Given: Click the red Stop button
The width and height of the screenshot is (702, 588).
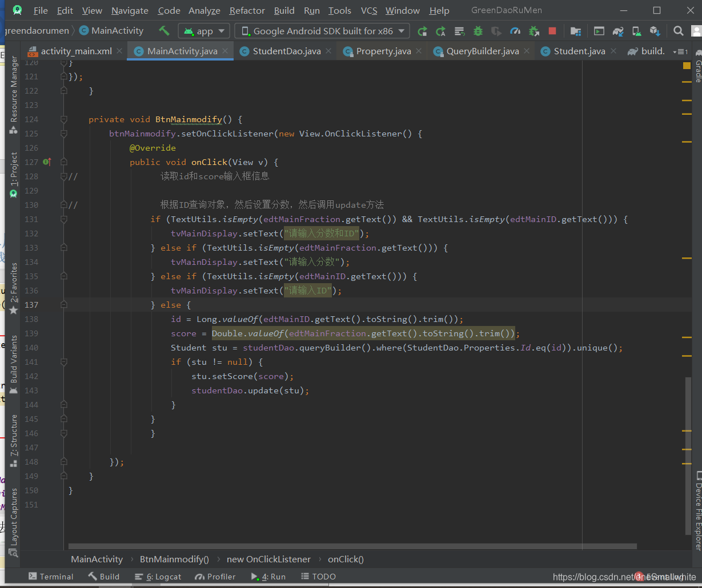Looking at the screenshot, I should point(552,31).
